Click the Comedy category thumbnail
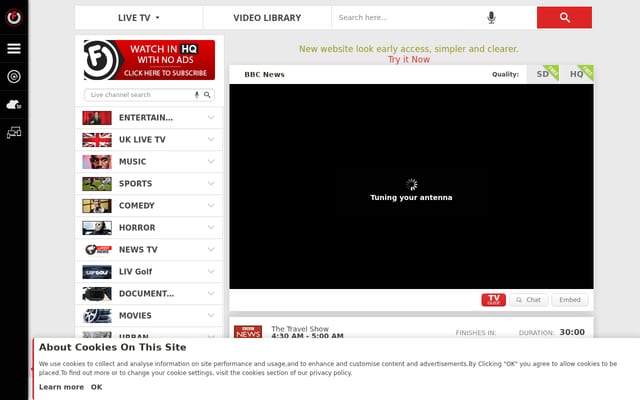The width and height of the screenshot is (640, 400). tap(97, 206)
